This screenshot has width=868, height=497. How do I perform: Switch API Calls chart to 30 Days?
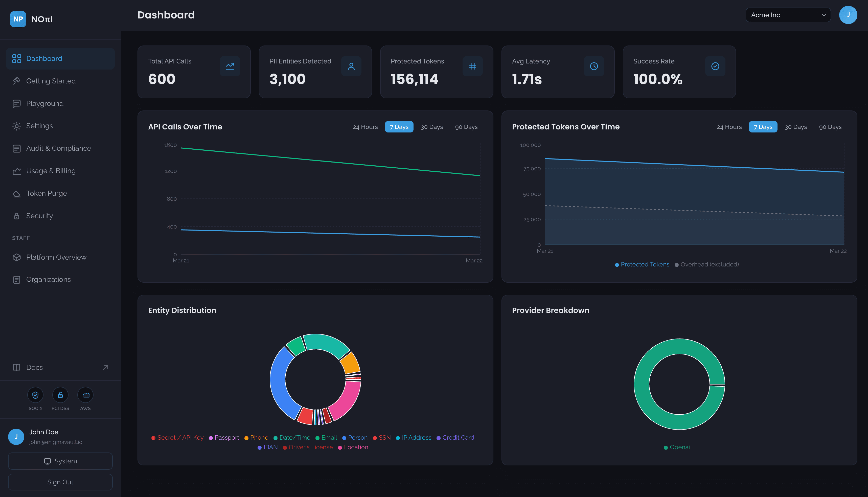coord(431,127)
